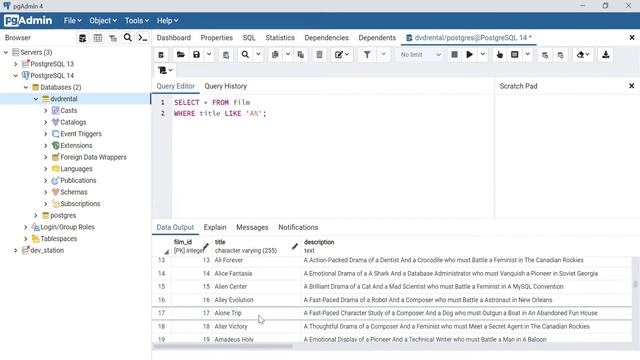
Task: Expand the dev_station server node
Action: [16, 250]
